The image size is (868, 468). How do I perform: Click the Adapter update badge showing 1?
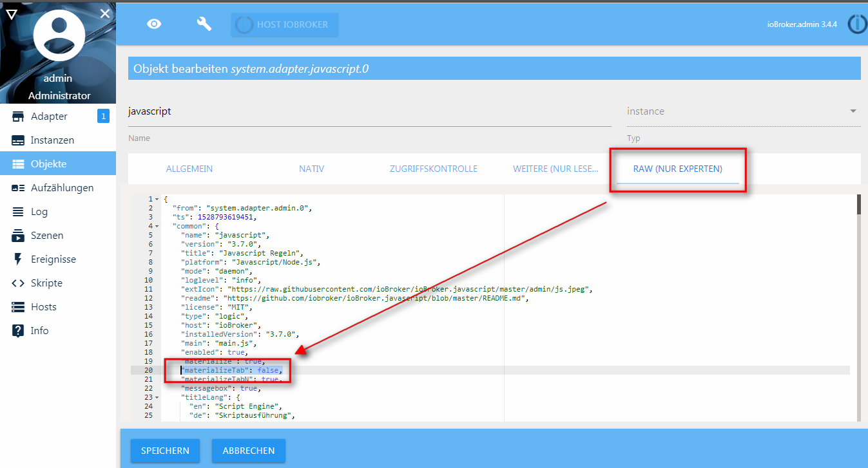[x=103, y=116]
